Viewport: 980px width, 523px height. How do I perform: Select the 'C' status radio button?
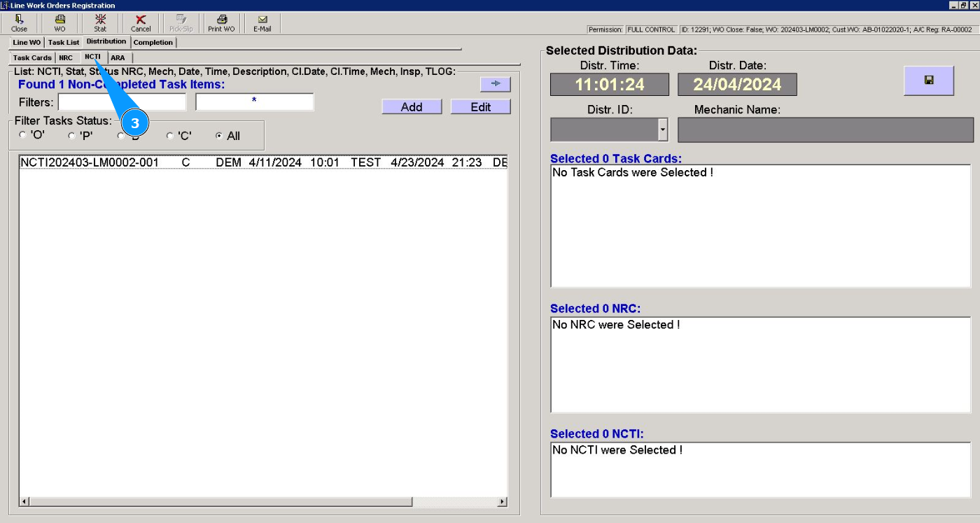[x=170, y=136]
